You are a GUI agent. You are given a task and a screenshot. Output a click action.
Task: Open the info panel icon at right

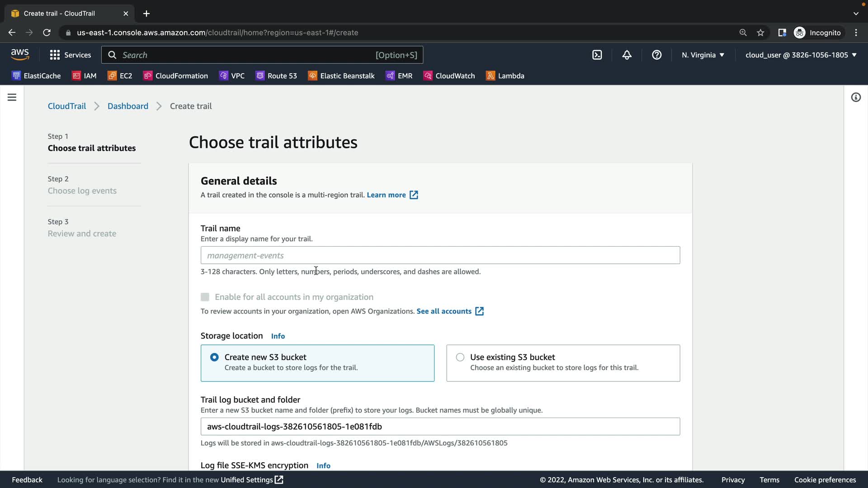855,97
